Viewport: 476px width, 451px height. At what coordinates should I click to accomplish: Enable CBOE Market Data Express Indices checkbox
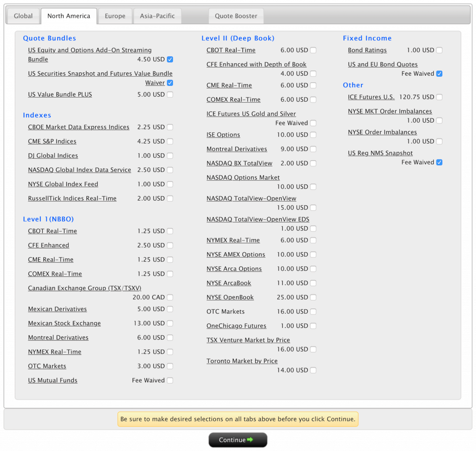pos(170,127)
